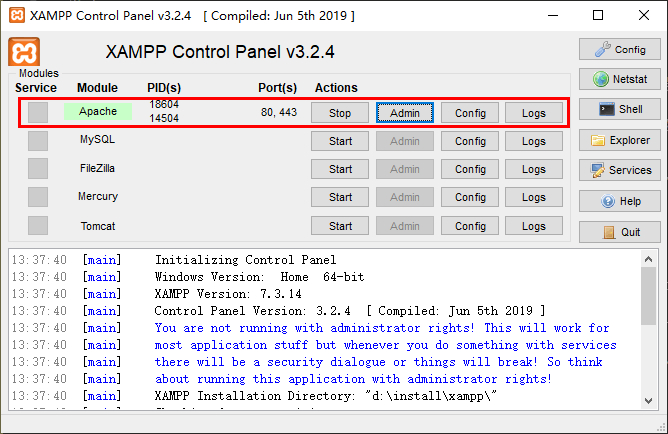Click the Tomcat Admin button
668x434 pixels.
coord(405,226)
